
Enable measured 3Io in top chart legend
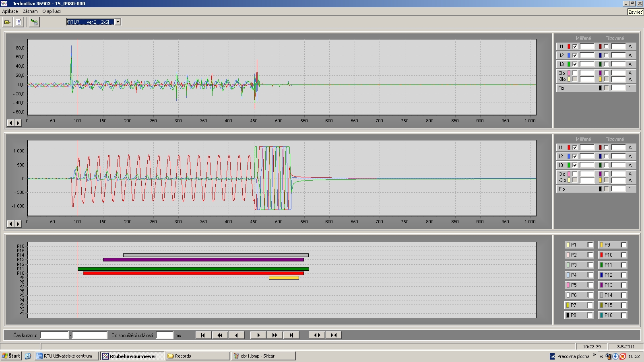point(575,73)
